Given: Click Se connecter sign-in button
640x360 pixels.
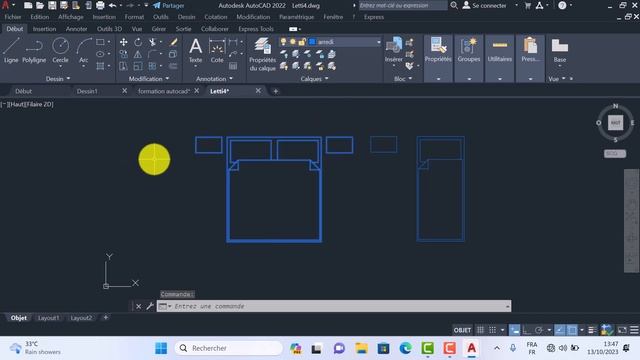Looking at the screenshot, I should (484, 5).
